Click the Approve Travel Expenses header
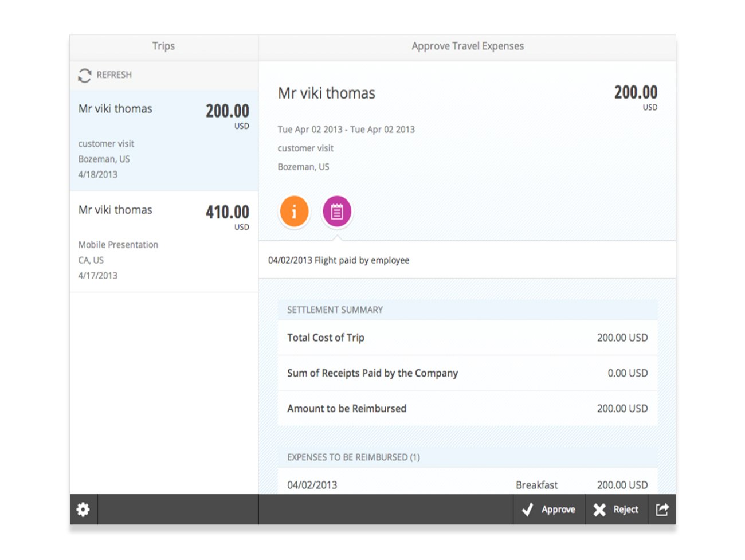This screenshot has height=560, width=745. pos(467,46)
